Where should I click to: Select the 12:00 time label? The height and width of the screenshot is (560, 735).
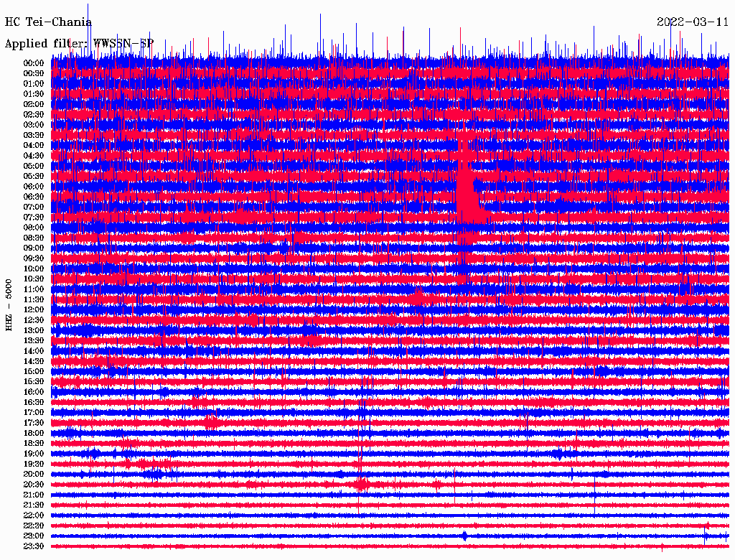[34, 310]
